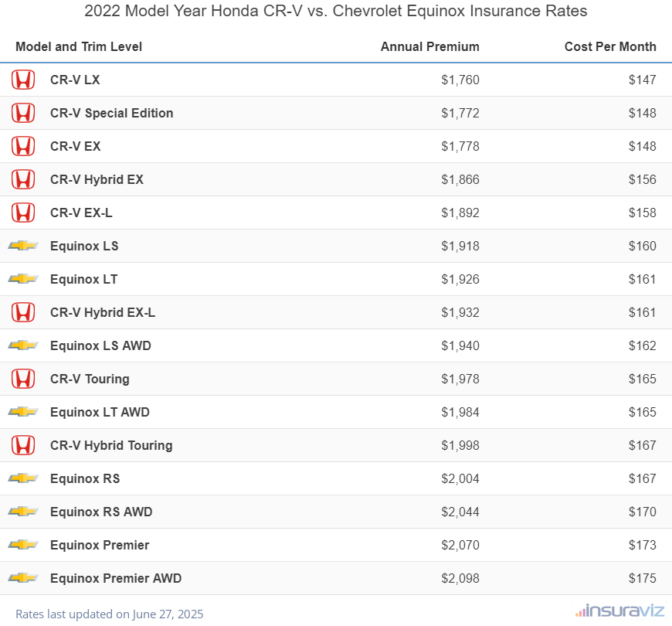Image resolution: width=672 pixels, height=626 pixels.
Task: Click the $1,866 annual premium value
Action: pos(460,179)
